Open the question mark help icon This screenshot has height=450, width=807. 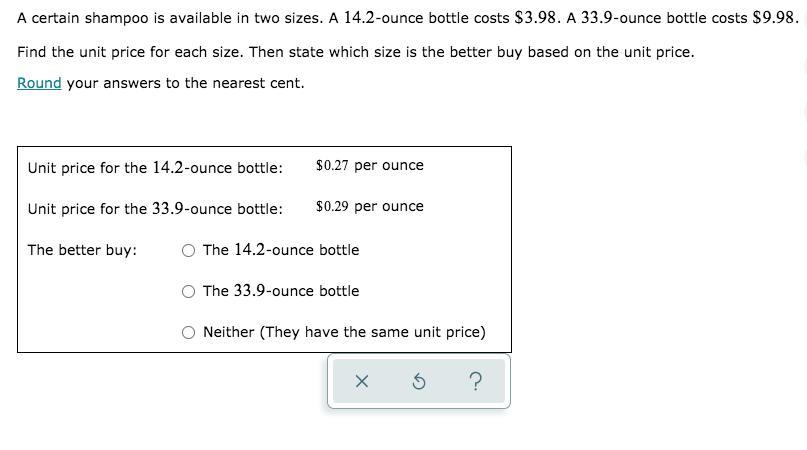pos(475,381)
